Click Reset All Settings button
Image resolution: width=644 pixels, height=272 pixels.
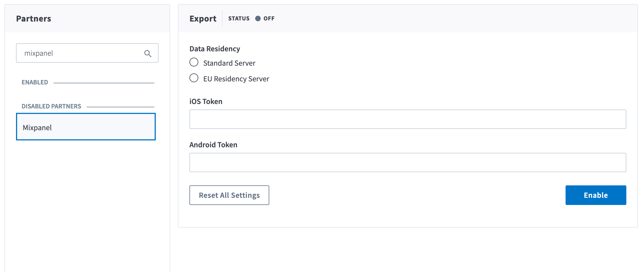[x=229, y=195]
